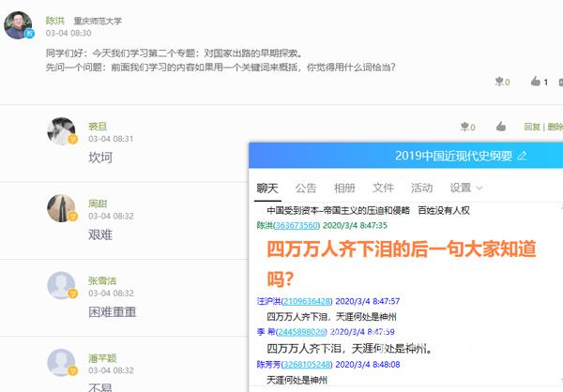Open 张雪洁's default avatar

pyautogui.click(x=62, y=285)
